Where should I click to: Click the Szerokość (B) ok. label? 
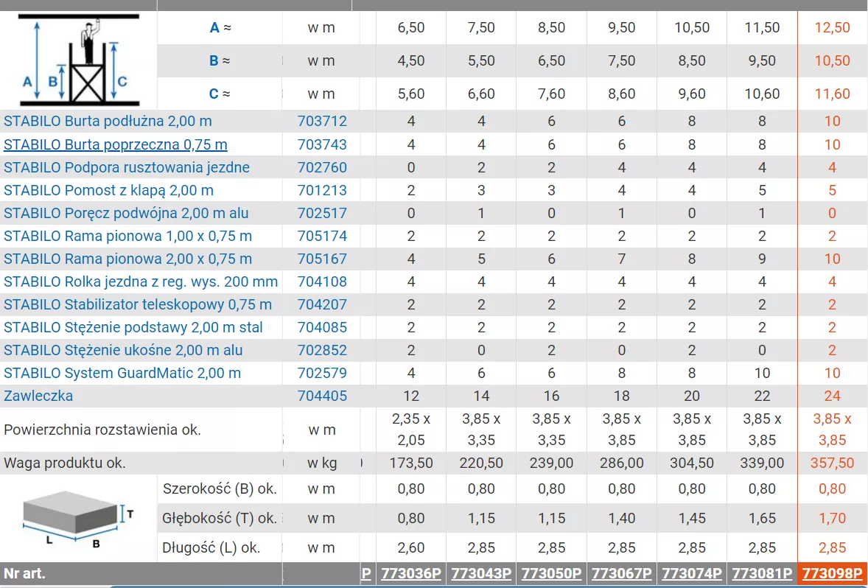click(220, 489)
